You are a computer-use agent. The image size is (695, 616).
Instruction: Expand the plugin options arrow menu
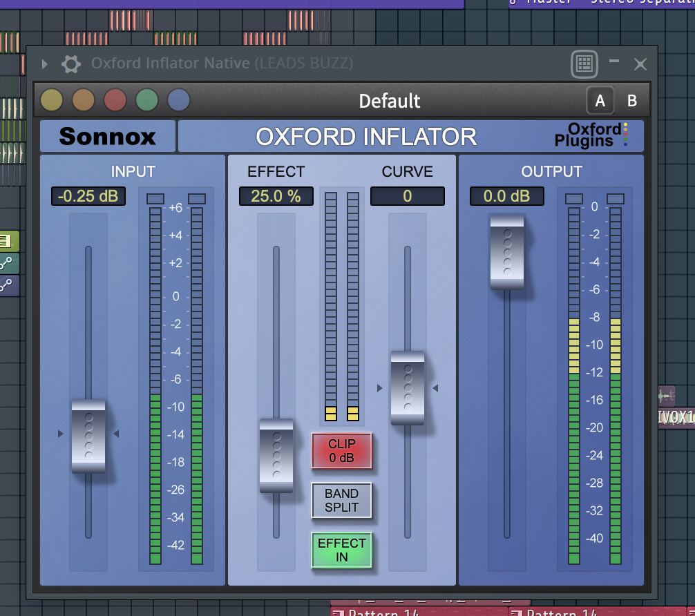44,64
